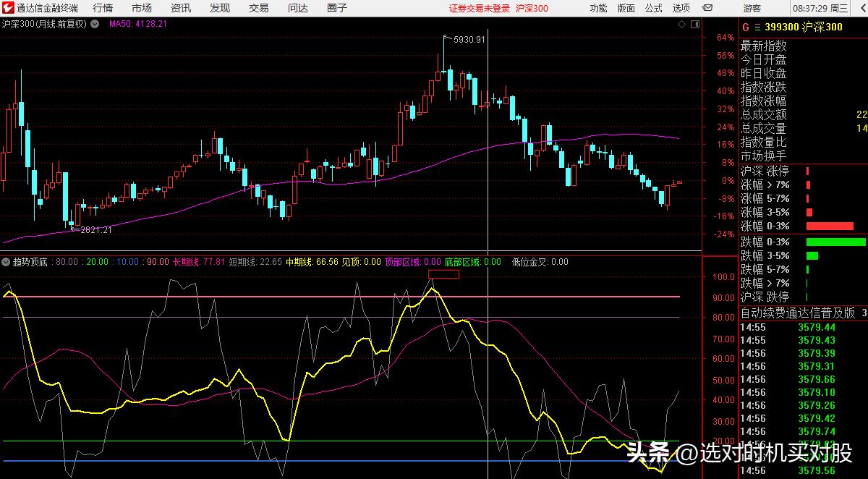Open the 公式 menu

point(653,8)
